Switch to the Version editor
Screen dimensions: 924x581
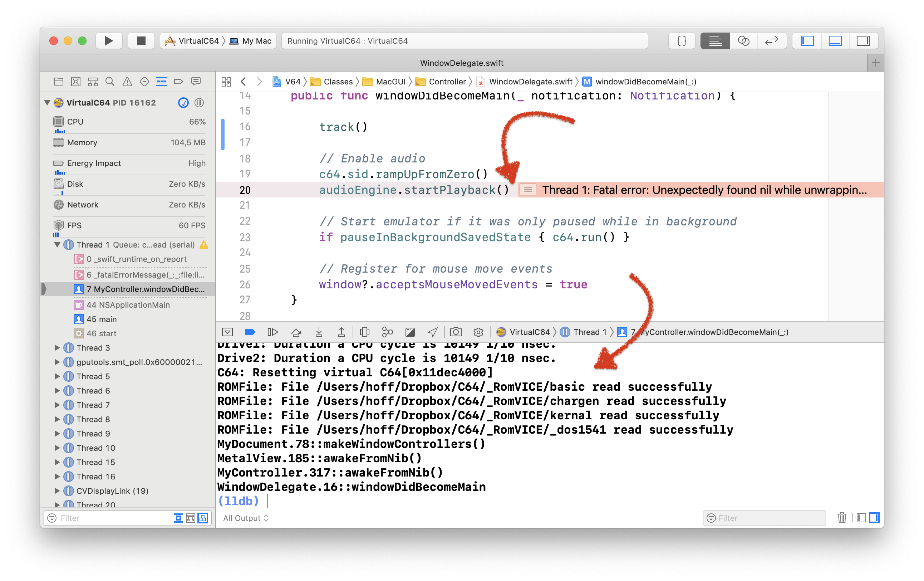[772, 41]
